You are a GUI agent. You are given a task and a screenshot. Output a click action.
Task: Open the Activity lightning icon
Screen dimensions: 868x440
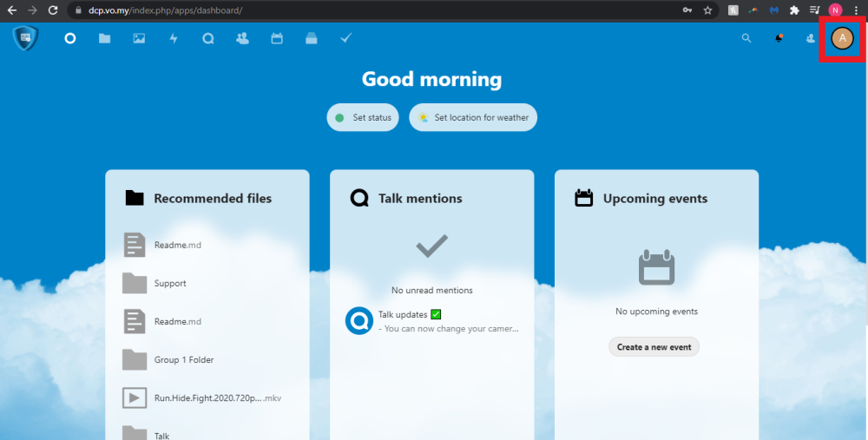[x=174, y=38]
